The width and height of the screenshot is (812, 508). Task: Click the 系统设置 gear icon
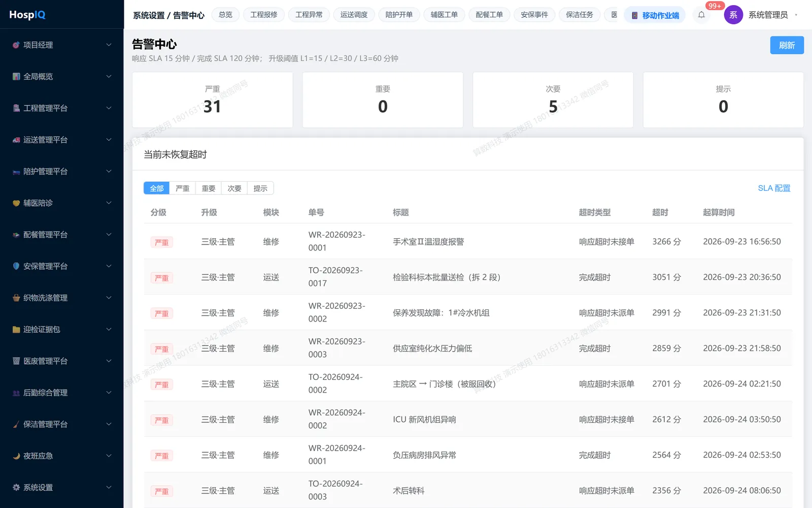(16, 488)
